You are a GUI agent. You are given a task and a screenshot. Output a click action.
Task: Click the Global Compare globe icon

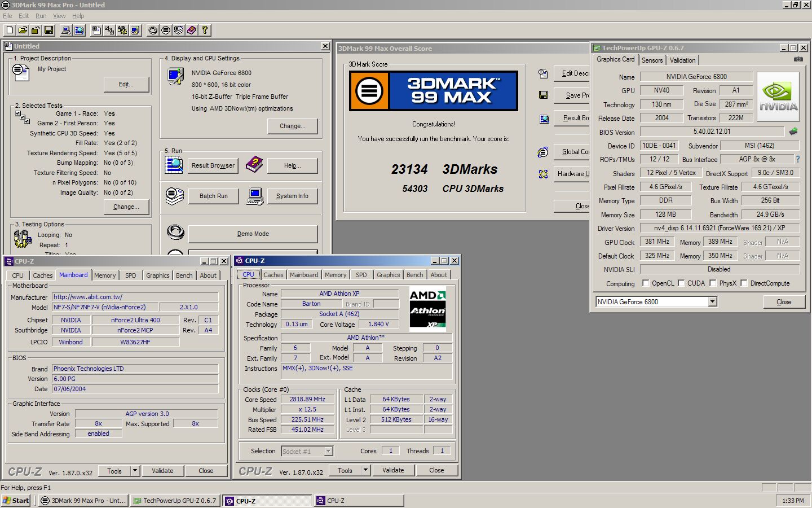pos(542,152)
